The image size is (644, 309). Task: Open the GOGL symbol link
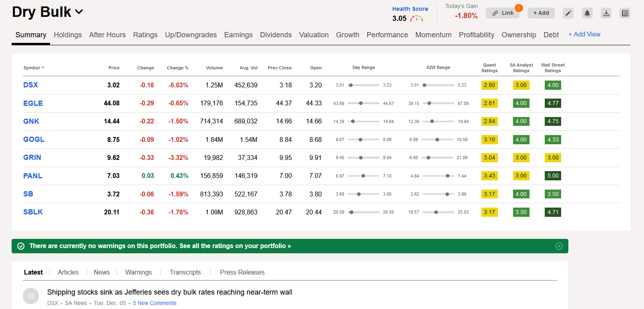(x=34, y=139)
